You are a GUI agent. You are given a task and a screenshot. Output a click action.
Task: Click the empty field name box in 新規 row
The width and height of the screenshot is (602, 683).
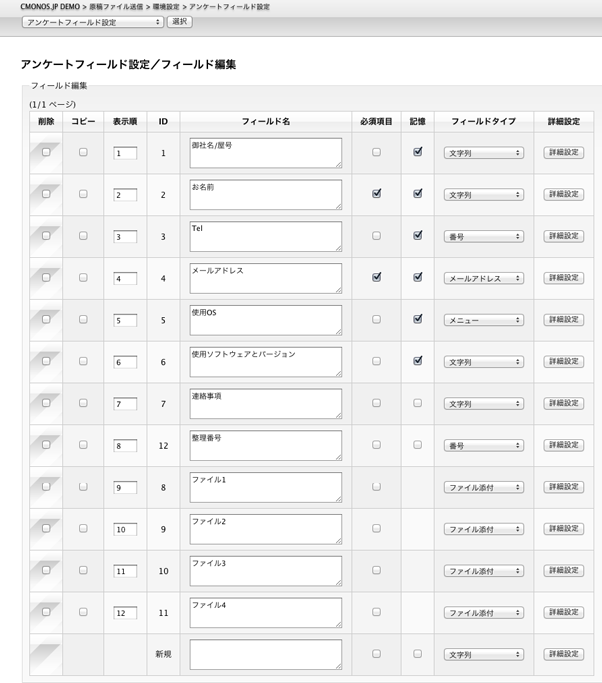[266, 654]
